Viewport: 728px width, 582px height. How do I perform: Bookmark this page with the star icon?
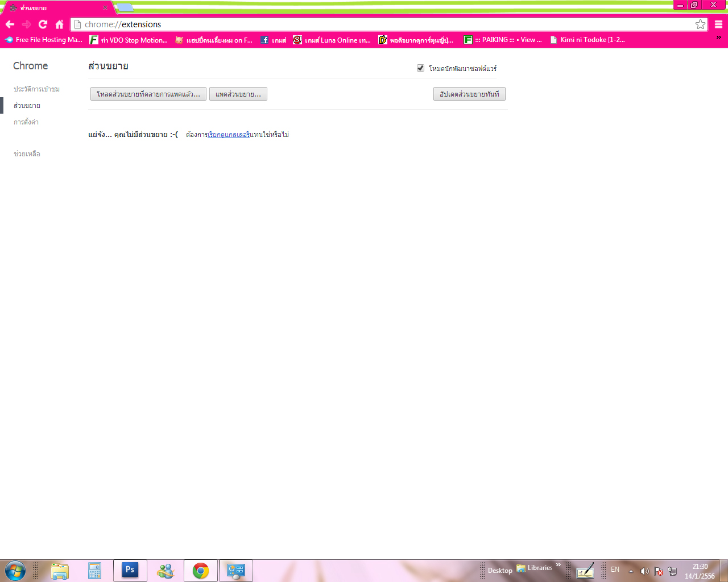tap(700, 24)
